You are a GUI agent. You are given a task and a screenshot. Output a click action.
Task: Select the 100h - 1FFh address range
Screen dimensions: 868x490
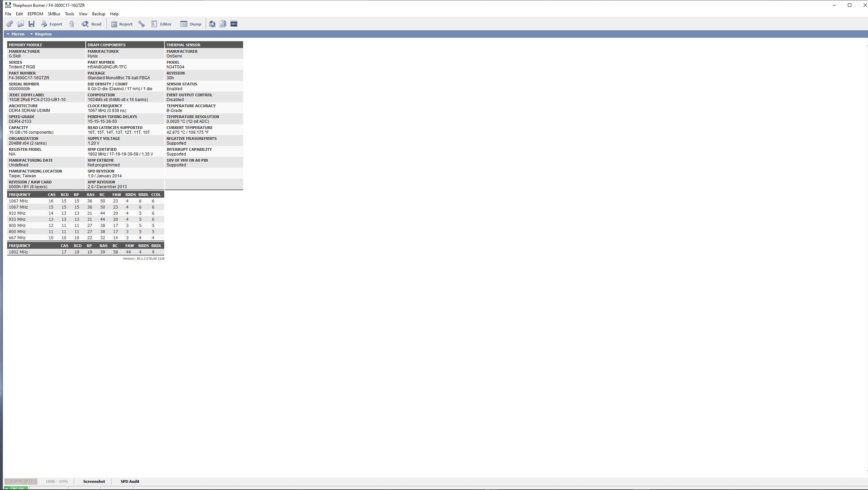point(56,481)
